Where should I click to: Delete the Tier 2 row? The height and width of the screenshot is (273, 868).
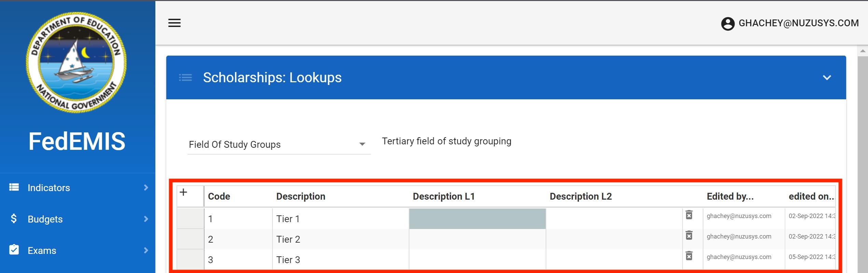(x=689, y=235)
